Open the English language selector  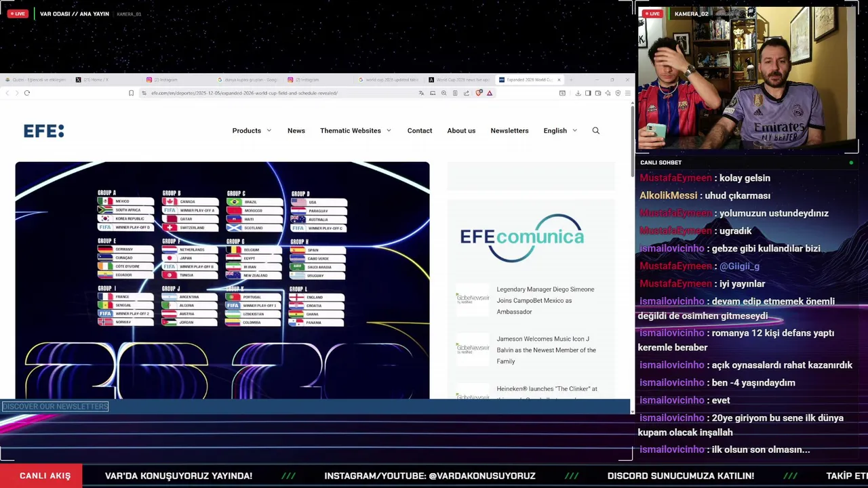[x=560, y=131]
